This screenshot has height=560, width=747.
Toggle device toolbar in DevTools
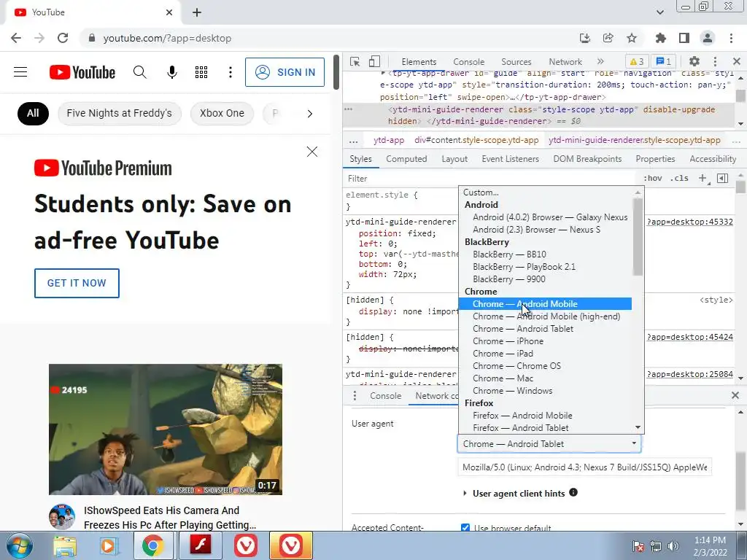374,61
